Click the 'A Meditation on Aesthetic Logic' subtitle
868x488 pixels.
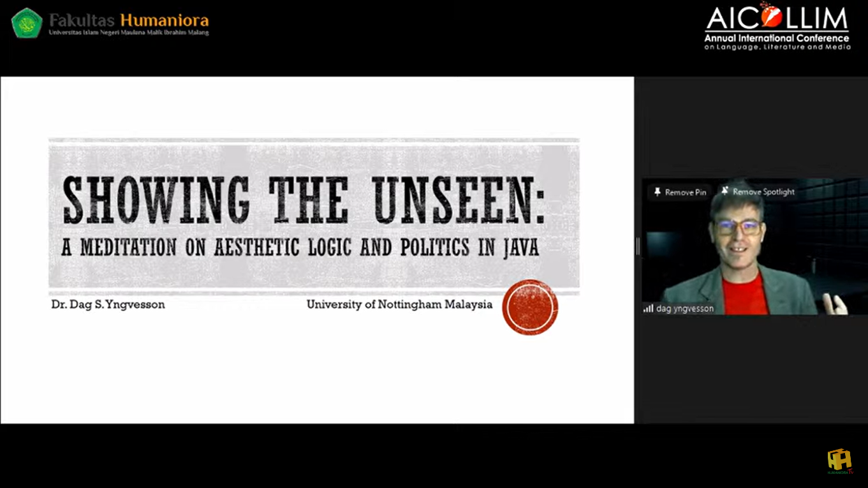point(300,248)
